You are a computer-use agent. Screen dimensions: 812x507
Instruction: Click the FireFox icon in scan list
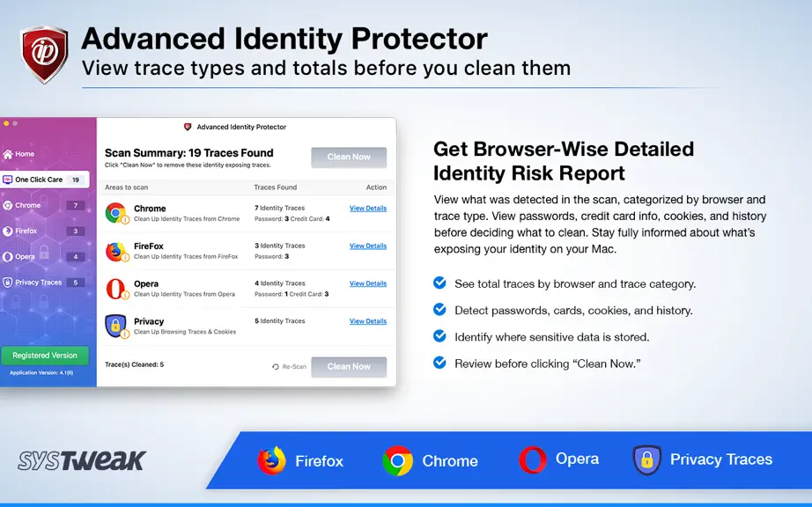pos(115,251)
